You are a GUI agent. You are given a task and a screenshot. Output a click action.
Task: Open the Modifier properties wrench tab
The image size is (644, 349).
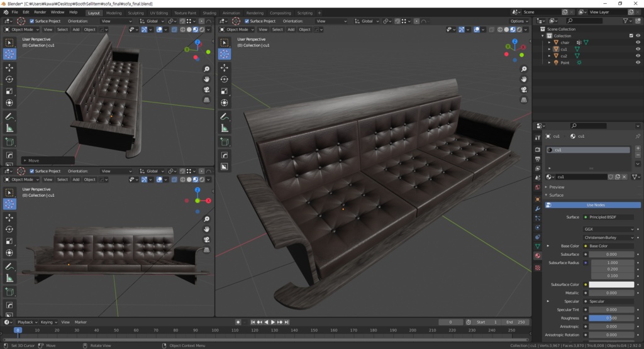point(537,208)
